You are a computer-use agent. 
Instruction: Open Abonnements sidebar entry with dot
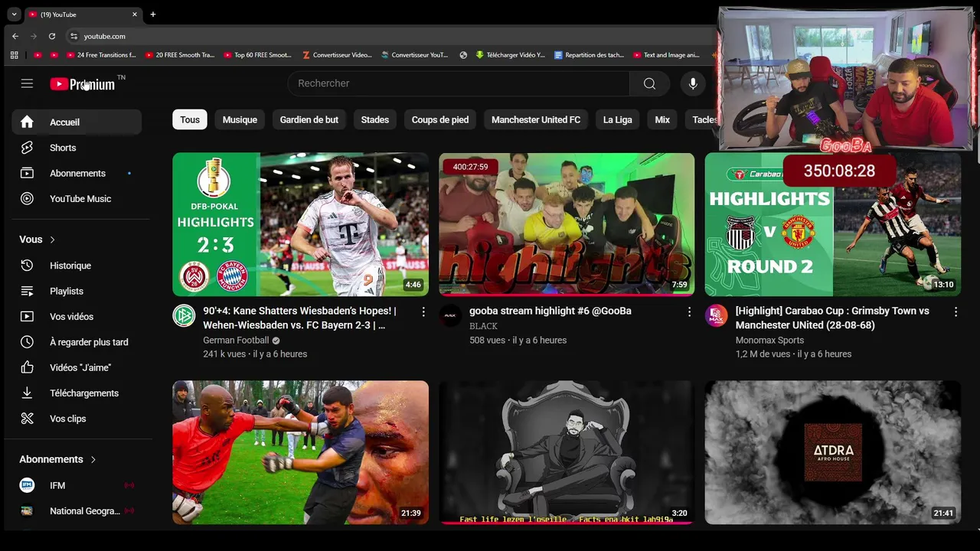tap(77, 173)
